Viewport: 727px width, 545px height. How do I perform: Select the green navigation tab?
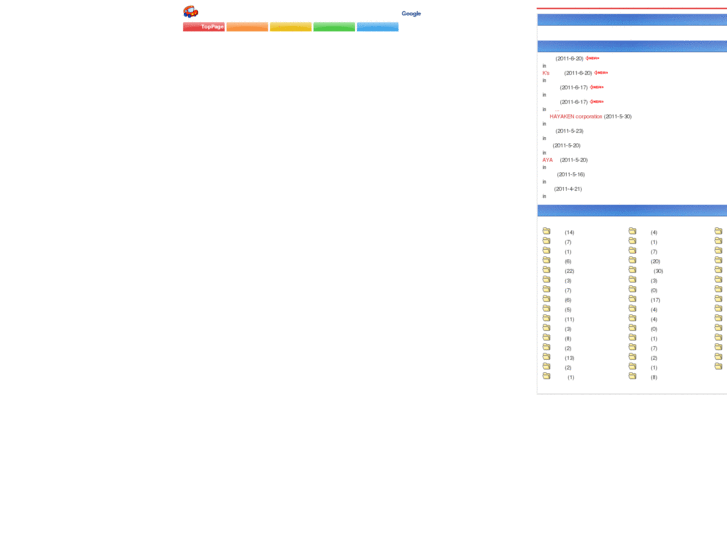(x=334, y=27)
